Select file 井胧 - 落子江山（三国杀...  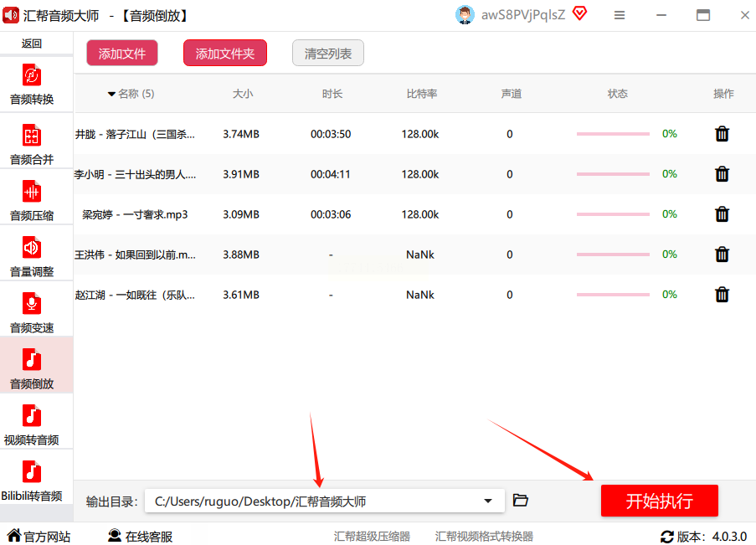tap(135, 134)
